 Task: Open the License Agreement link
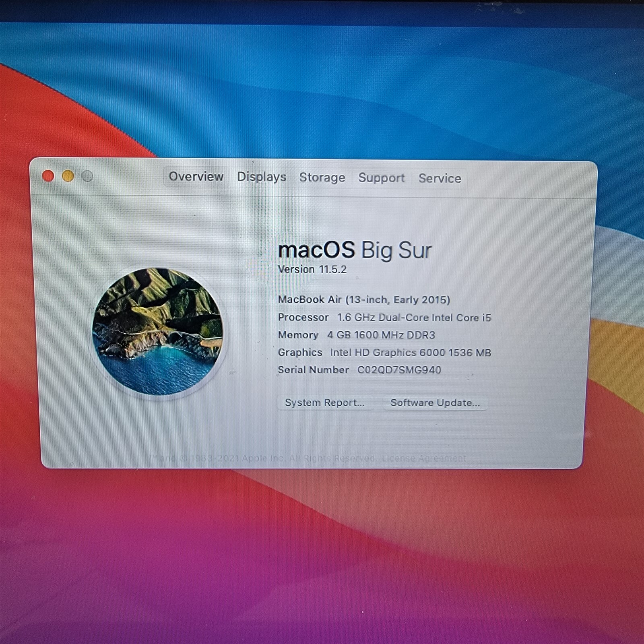point(424,458)
